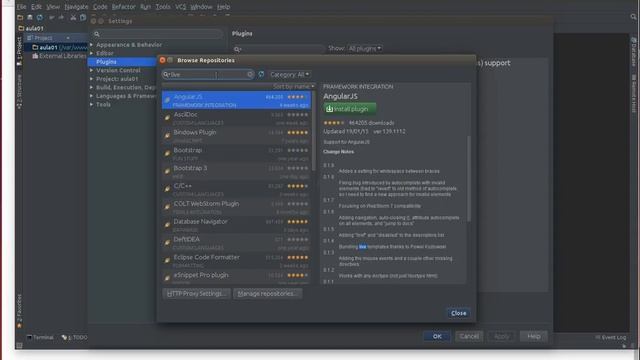Open the Help menu
The height and width of the screenshot is (360, 640).
(223, 7)
